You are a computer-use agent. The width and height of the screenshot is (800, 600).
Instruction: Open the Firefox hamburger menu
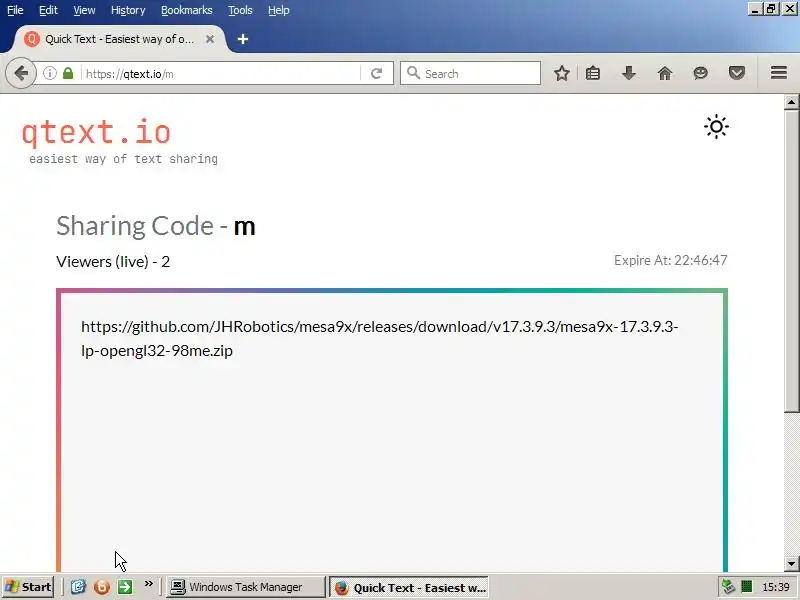tap(779, 73)
